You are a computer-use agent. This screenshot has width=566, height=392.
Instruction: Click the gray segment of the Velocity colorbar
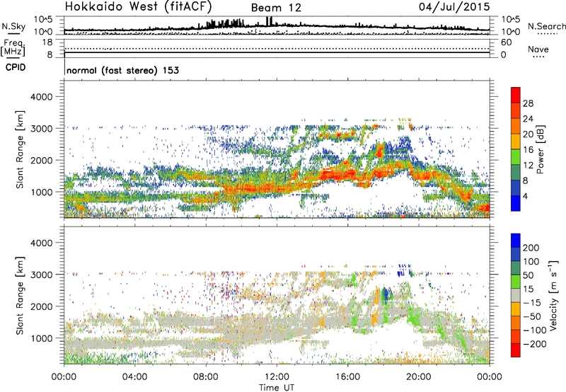click(x=516, y=296)
